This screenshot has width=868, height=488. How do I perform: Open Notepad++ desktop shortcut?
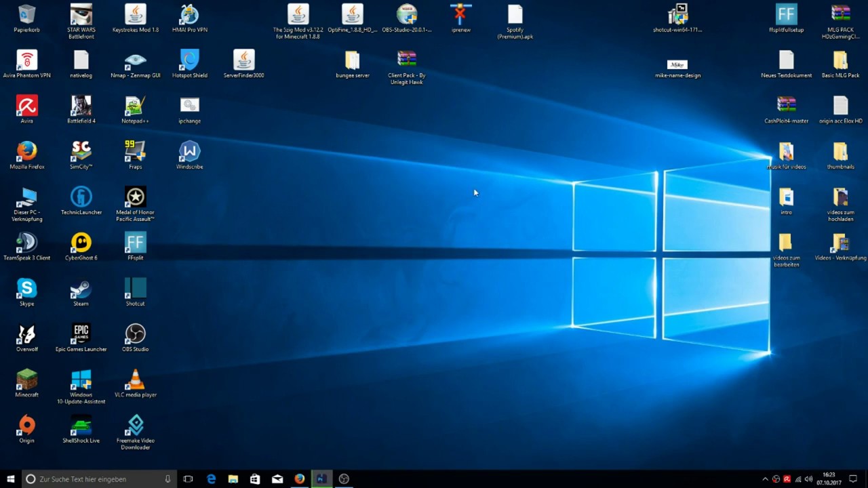tap(136, 106)
